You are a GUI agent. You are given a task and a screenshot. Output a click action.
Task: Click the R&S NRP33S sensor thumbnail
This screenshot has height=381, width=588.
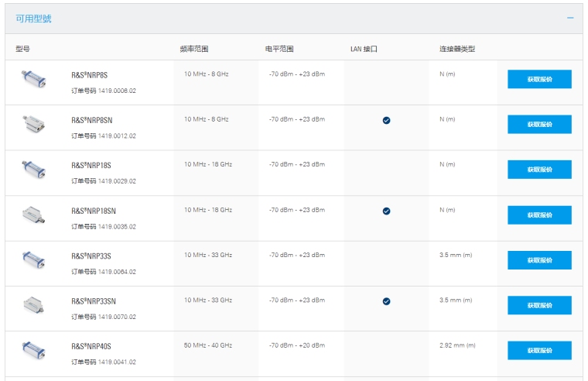pos(33,259)
